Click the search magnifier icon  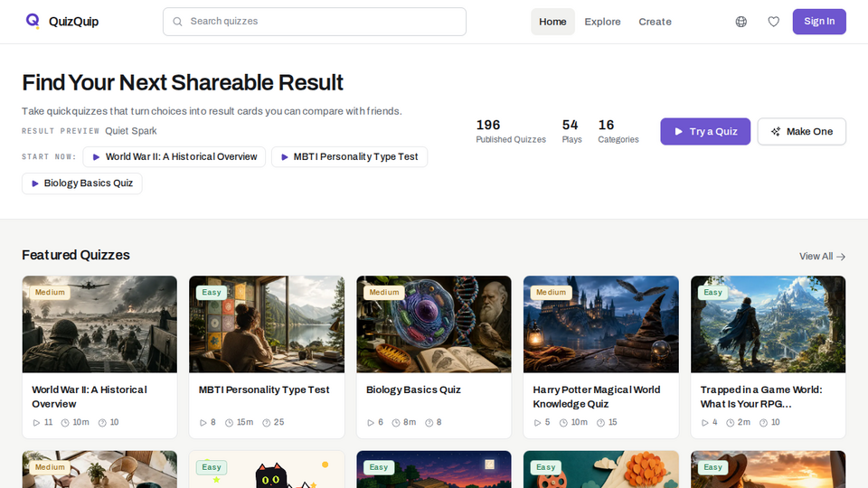[x=177, y=22]
